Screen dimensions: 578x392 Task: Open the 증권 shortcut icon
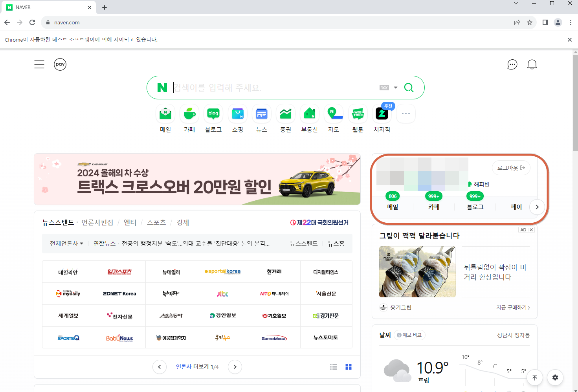(286, 114)
